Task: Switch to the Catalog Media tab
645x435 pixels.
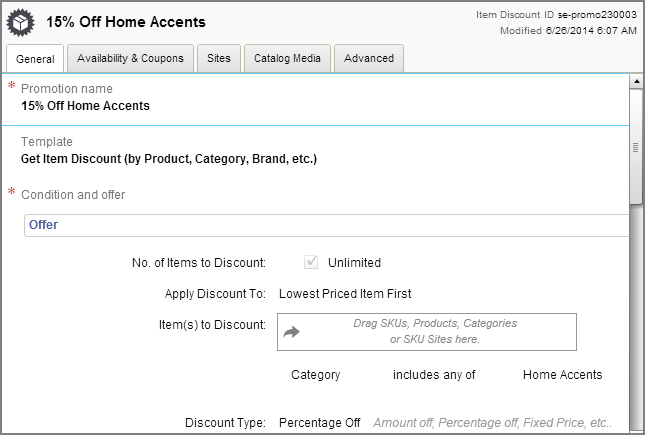Action: click(x=287, y=58)
